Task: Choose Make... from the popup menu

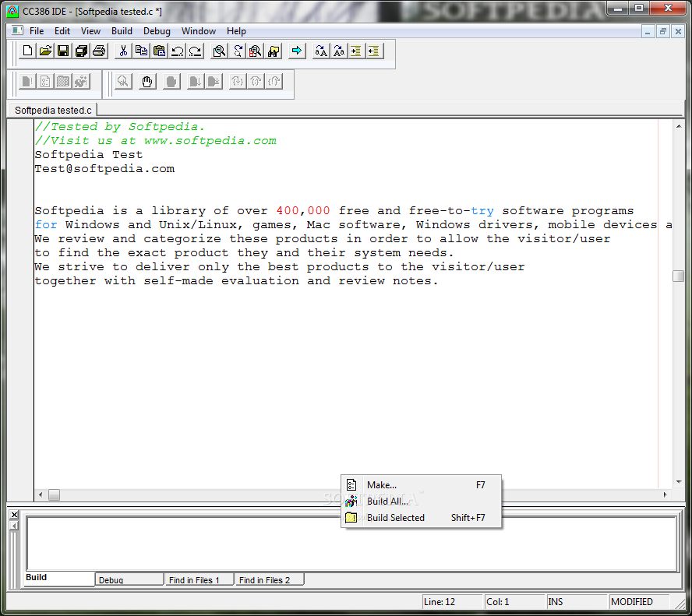Action: (421, 485)
